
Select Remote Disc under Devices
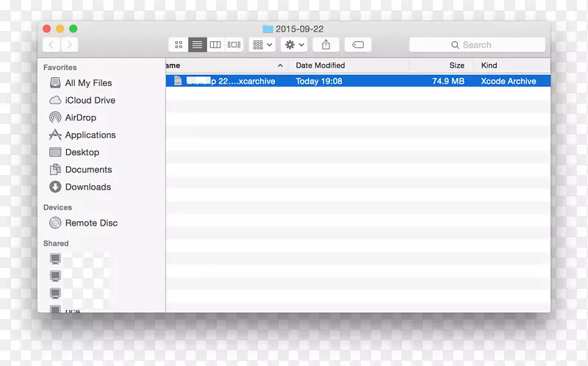tap(91, 223)
